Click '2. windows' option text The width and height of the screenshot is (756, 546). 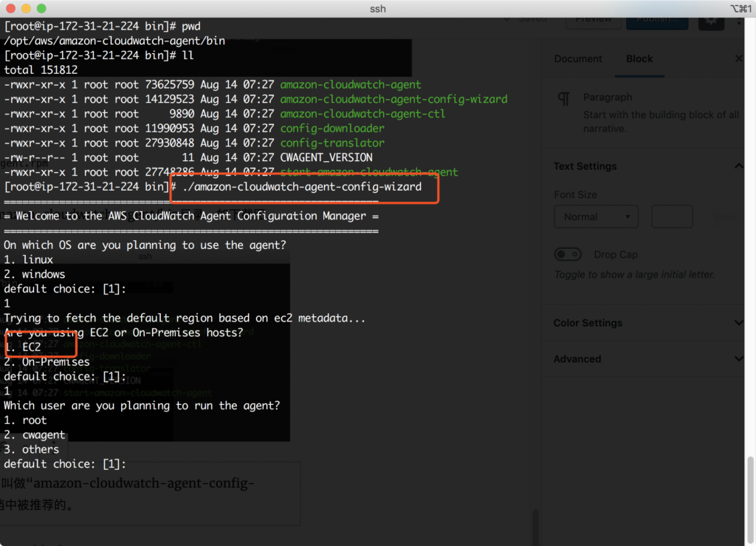tap(34, 274)
